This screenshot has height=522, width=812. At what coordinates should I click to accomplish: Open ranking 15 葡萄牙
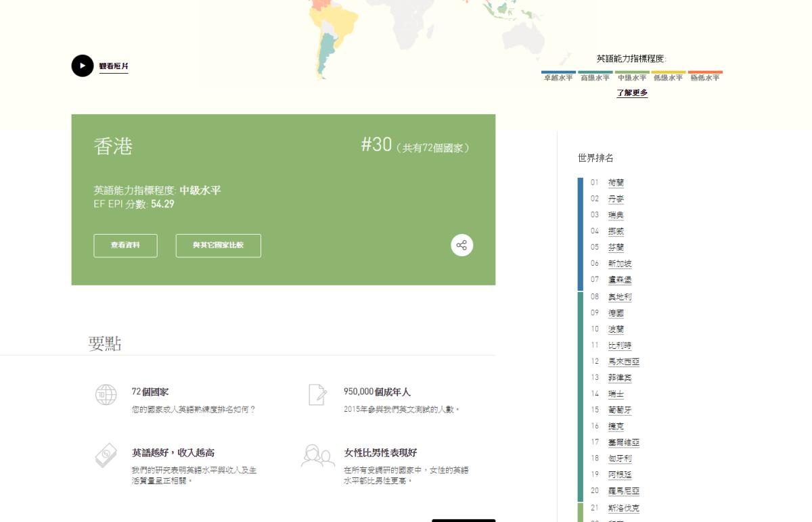coord(620,410)
